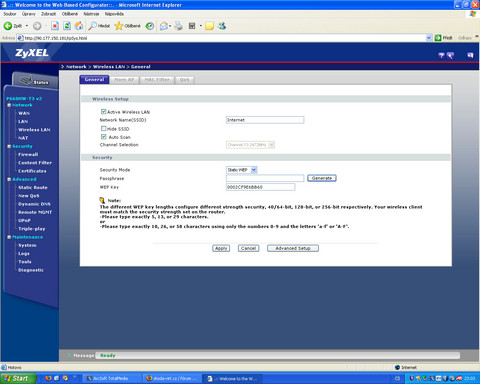
Task: Click the Home house icon
Action: click(x=79, y=26)
